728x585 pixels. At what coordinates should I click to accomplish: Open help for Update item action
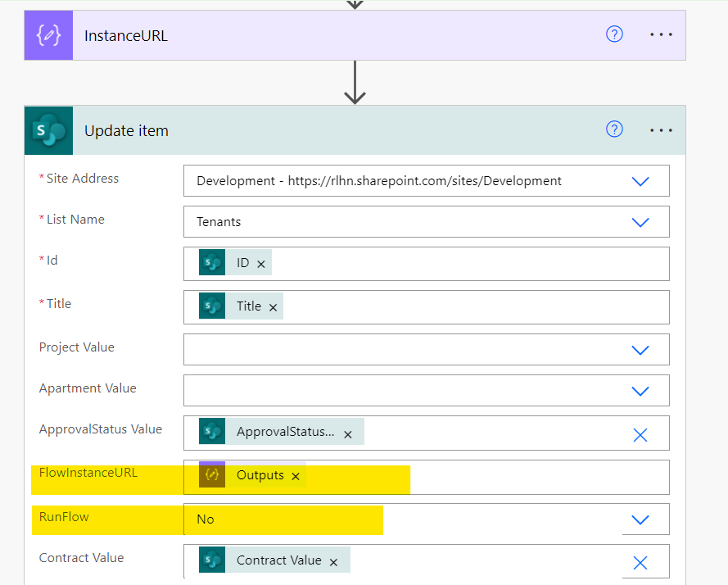614,129
